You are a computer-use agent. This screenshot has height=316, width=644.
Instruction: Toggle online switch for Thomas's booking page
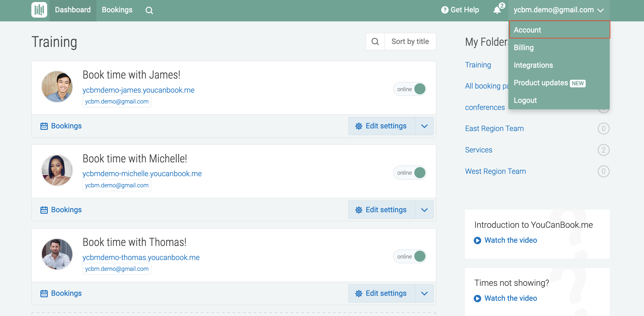coord(410,256)
